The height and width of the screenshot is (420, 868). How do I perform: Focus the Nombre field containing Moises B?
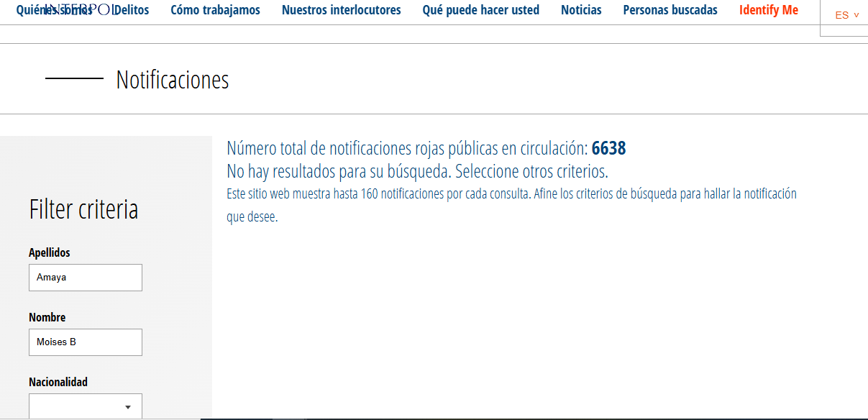(x=86, y=342)
